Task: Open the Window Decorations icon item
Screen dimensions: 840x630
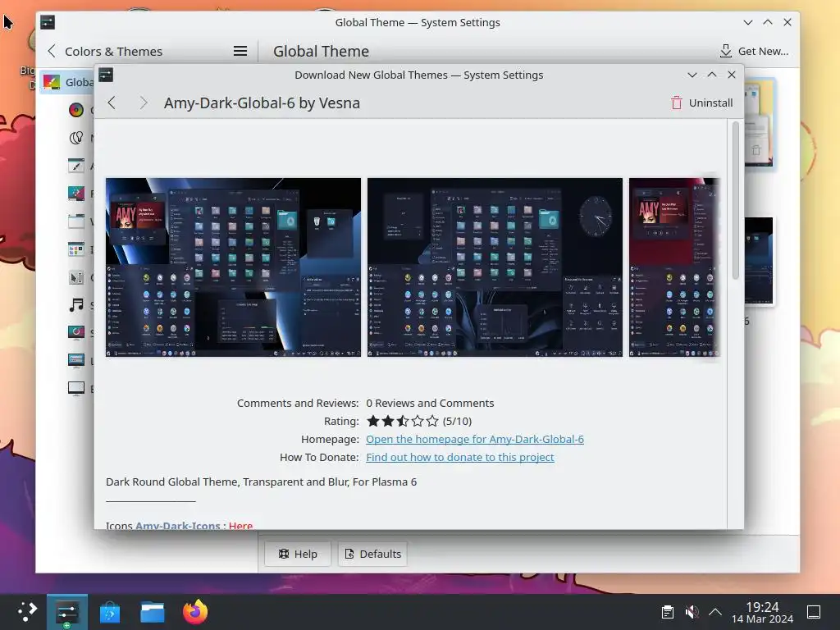Action: tap(76, 221)
